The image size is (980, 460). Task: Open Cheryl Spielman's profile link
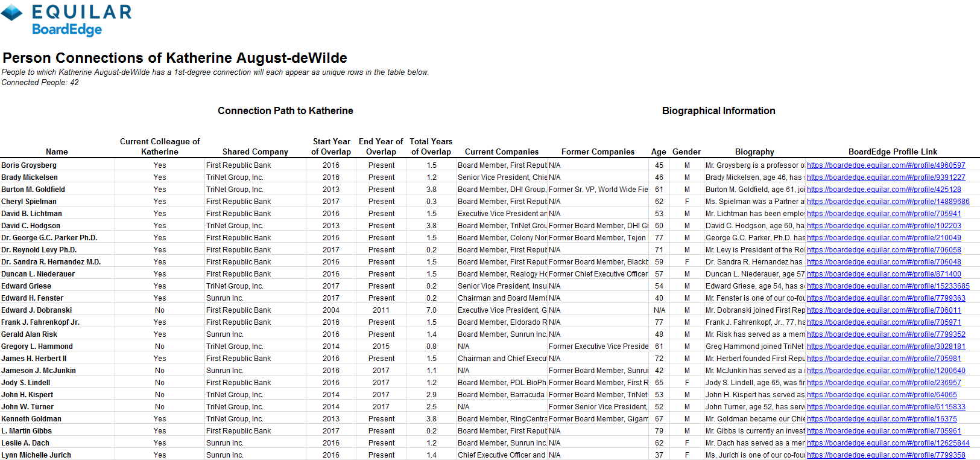click(x=888, y=202)
